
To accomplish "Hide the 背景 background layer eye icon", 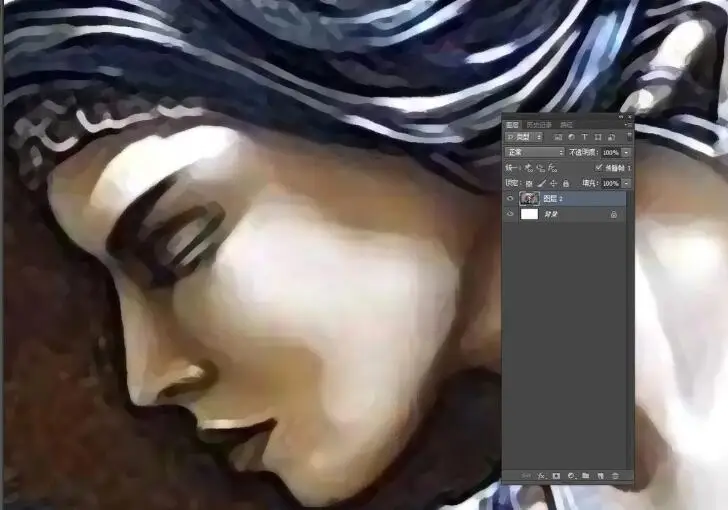I will point(510,214).
